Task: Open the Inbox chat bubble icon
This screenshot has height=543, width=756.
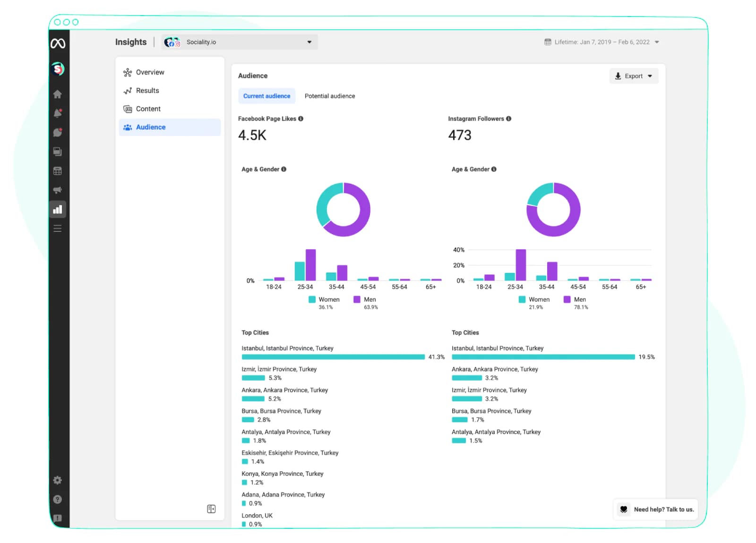Action: click(x=58, y=133)
